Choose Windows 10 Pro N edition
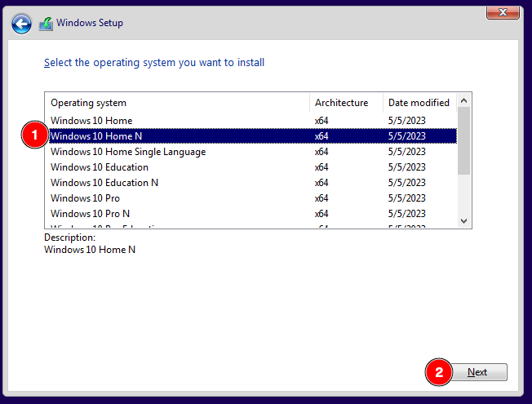532x404 pixels. (251, 214)
